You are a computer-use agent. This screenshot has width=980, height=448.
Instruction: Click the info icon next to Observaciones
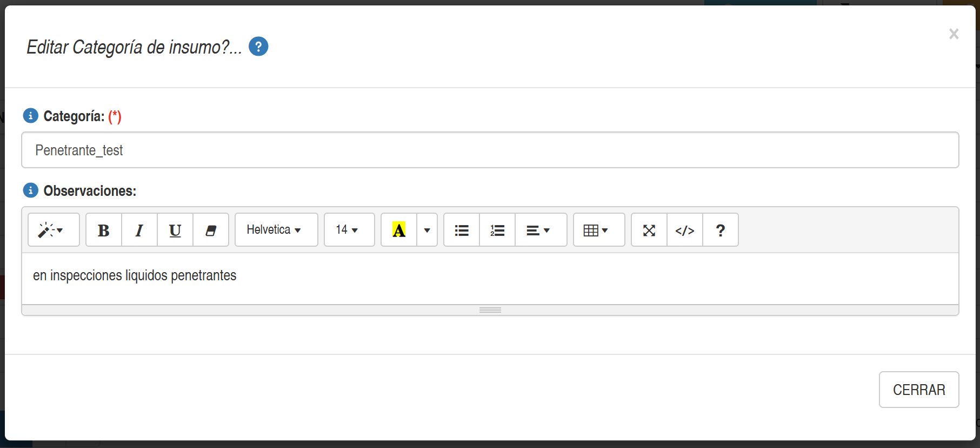(31, 190)
